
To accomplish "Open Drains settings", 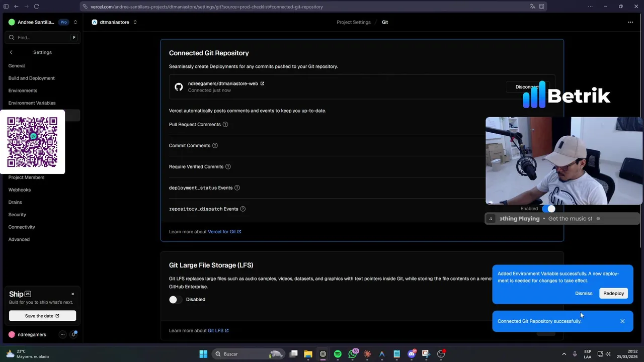I will tap(15, 202).
